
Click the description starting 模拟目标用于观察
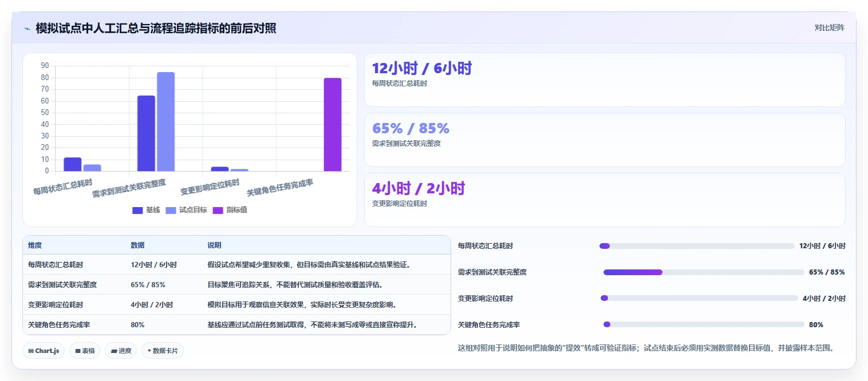pyautogui.click(x=302, y=304)
